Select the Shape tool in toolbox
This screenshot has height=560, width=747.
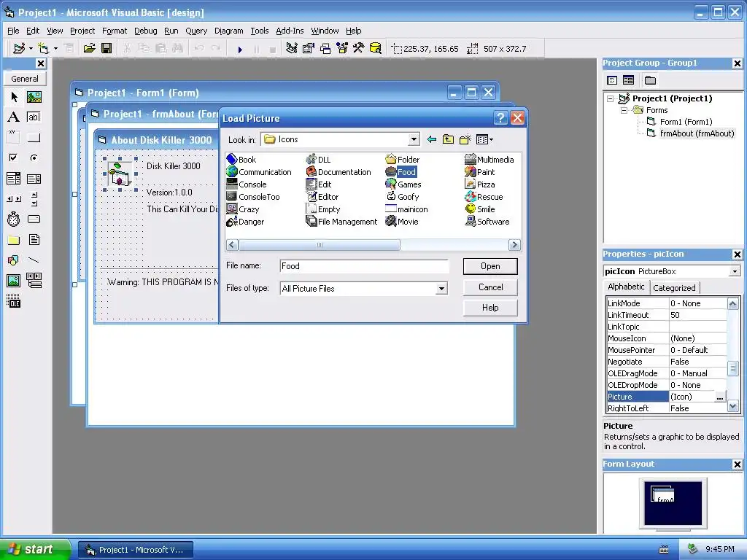(x=14, y=260)
